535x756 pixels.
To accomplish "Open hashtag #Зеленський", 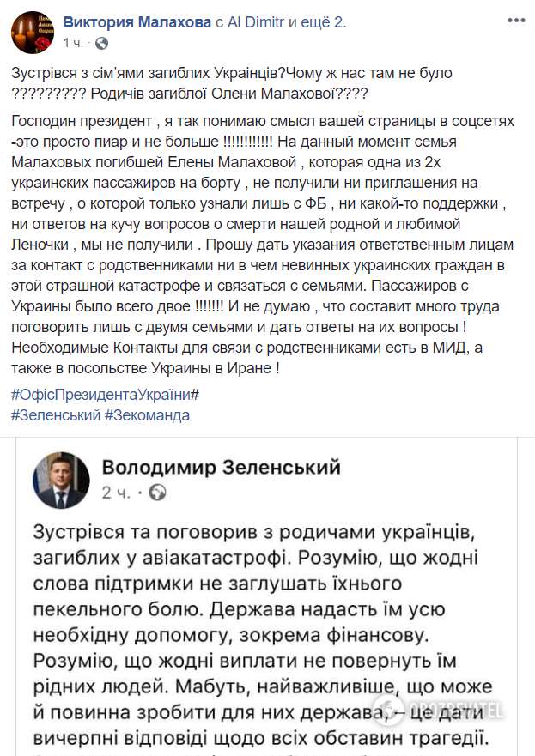I will coord(55,415).
